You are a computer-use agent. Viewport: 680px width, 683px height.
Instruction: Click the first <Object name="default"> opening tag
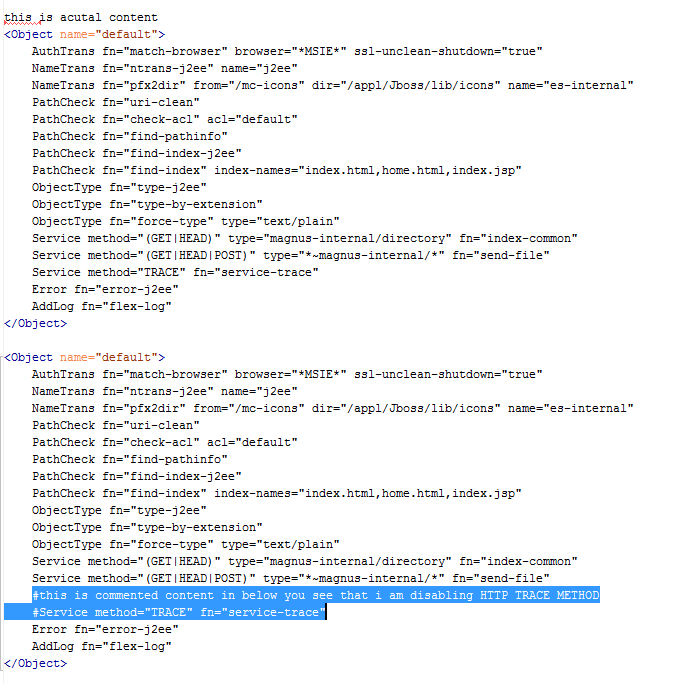coord(85,34)
